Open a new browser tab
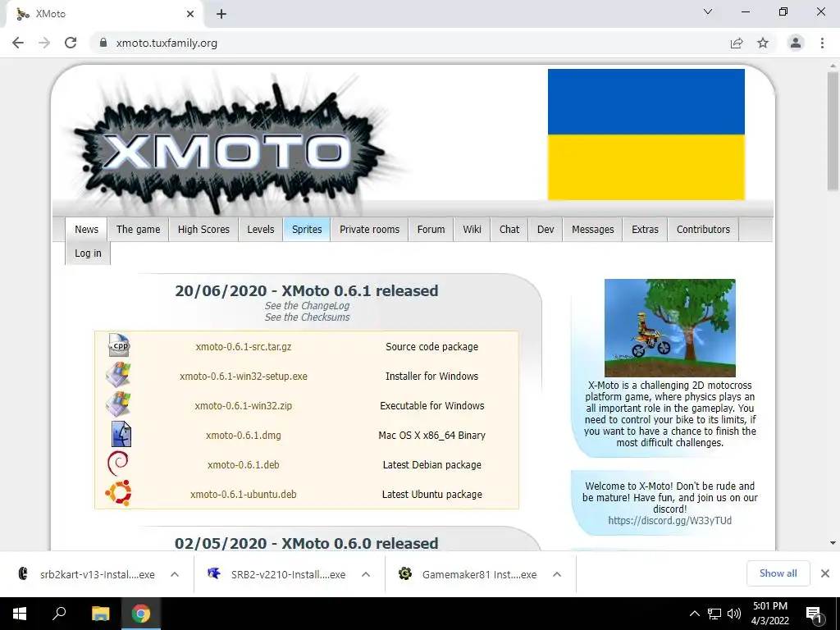This screenshot has height=630, width=840. tap(221, 14)
